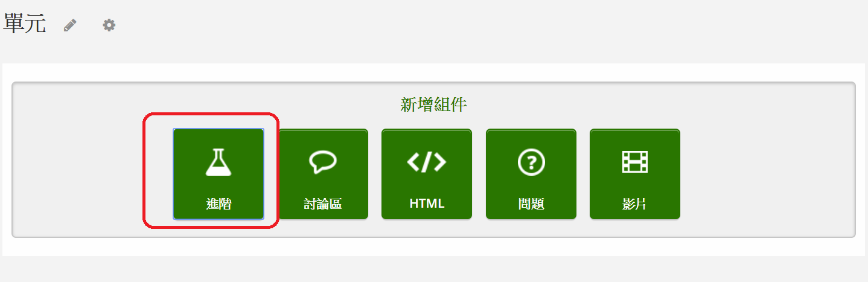868x282 pixels.
Task: Click the question mark circle icon
Action: pyautogui.click(x=531, y=162)
